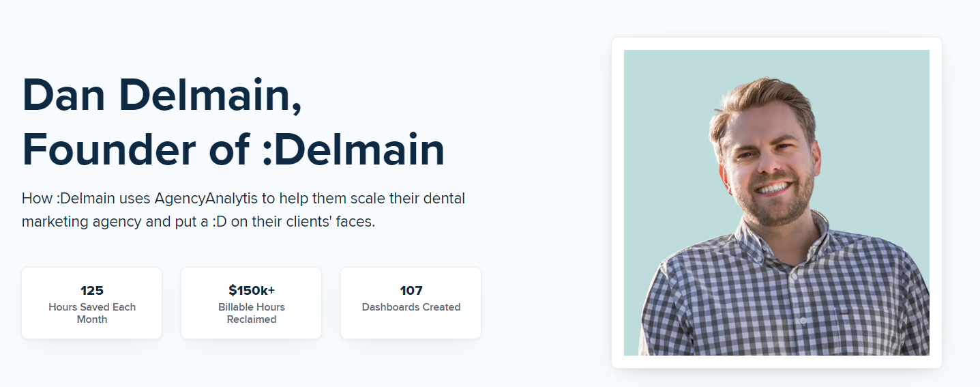Click the "$150k+" figure
Image resolution: width=980 pixels, height=387 pixels.
pyautogui.click(x=252, y=290)
